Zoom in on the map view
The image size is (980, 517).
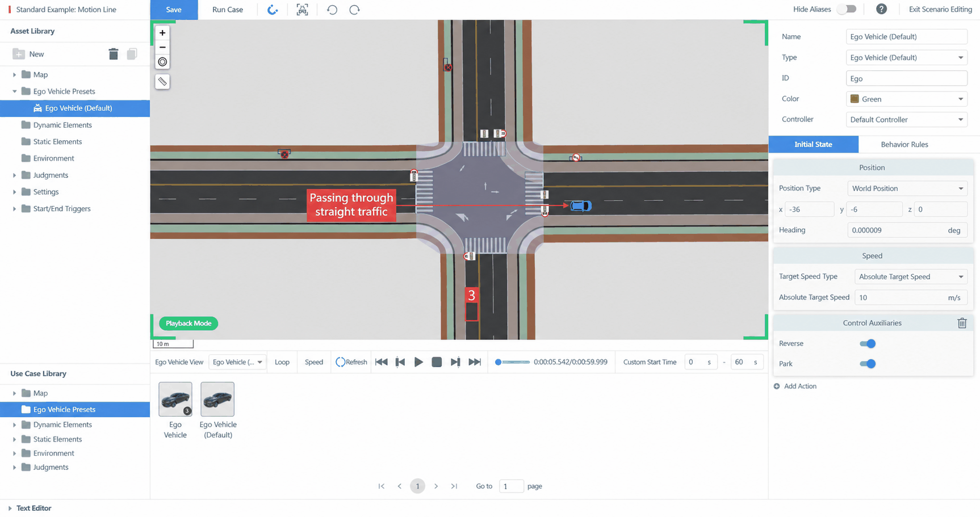pyautogui.click(x=162, y=33)
